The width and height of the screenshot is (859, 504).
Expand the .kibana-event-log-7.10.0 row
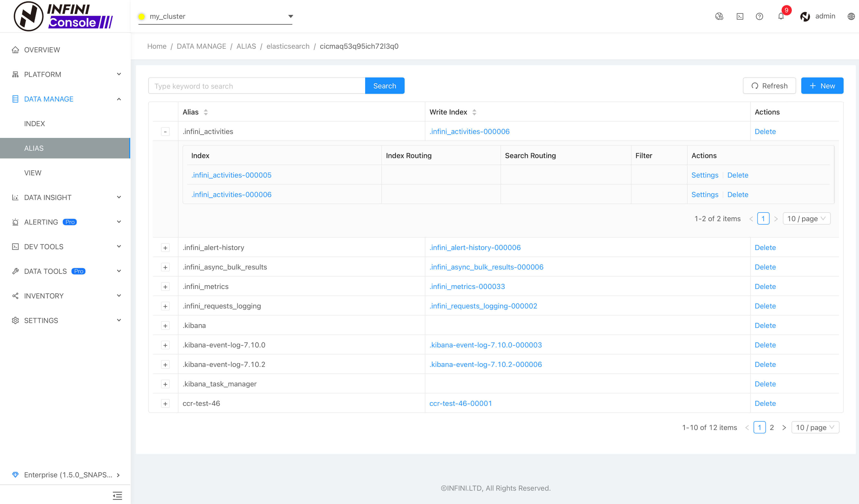(x=165, y=345)
